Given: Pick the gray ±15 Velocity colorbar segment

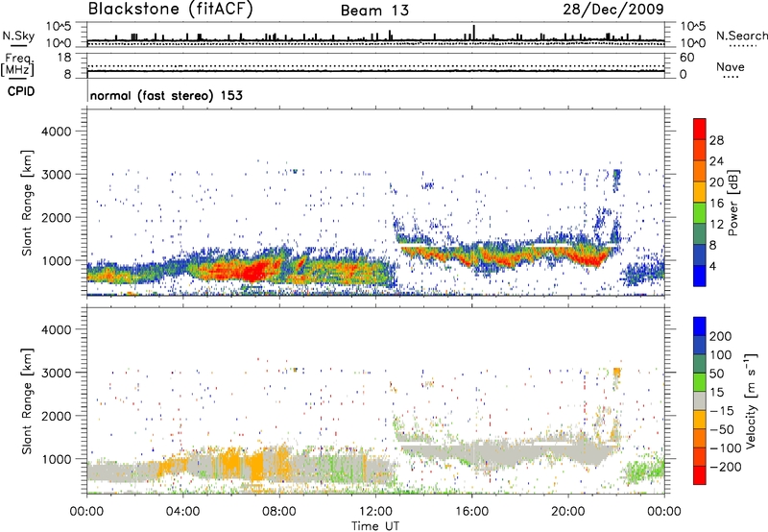Looking at the screenshot, I should click(x=700, y=400).
